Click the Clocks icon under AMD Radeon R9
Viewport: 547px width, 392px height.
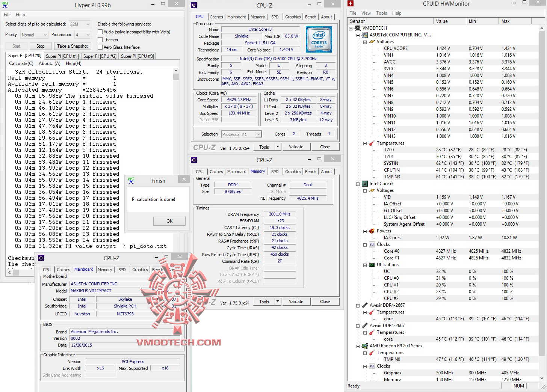tap(372, 366)
